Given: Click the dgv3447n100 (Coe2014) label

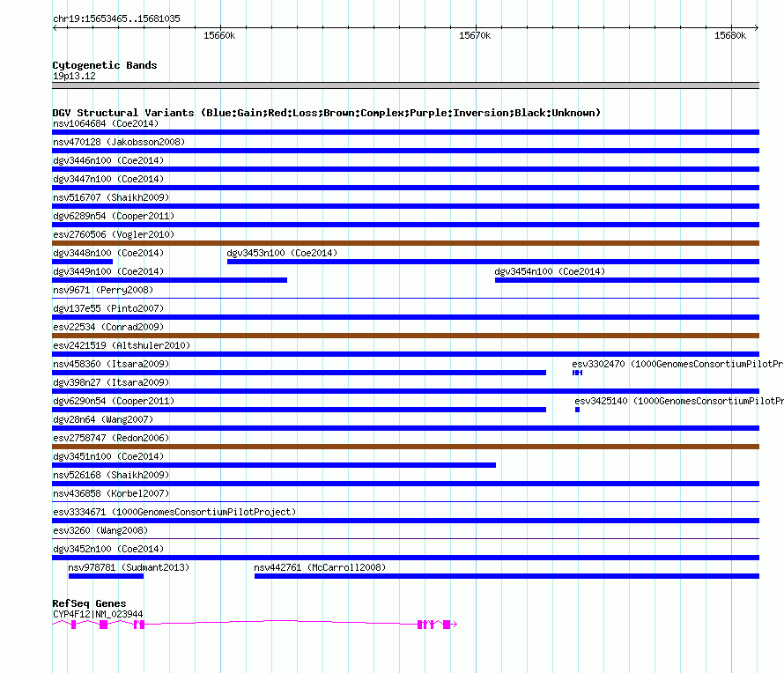Looking at the screenshot, I should [108, 179].
